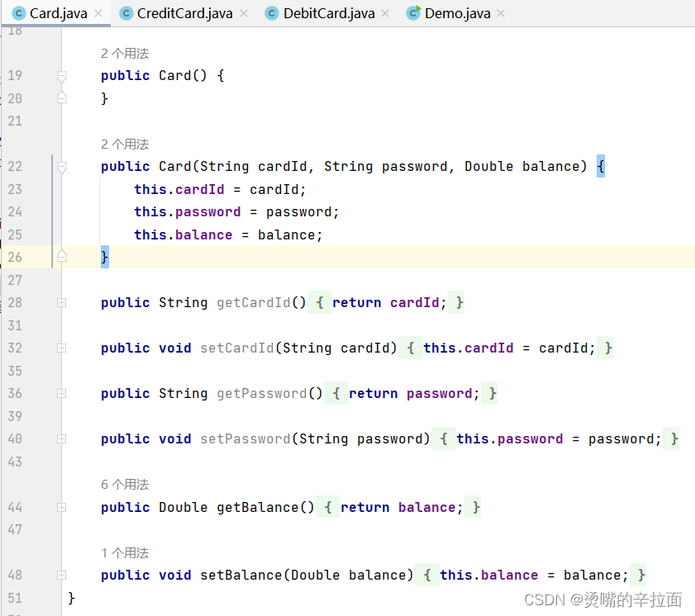Screen dimensions: 695x616
Task: Close the CreditCard.java editor tab
Action: (x=245, y=14)
